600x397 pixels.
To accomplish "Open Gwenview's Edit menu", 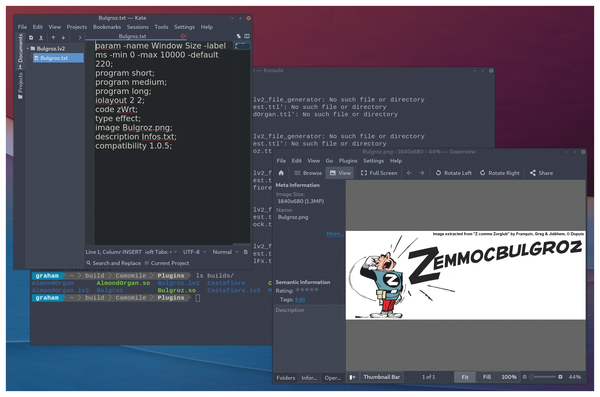I will coord(297,161).
